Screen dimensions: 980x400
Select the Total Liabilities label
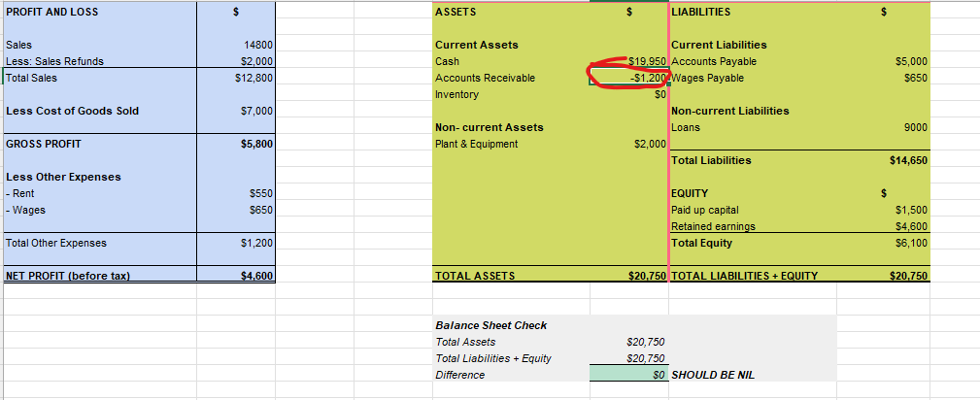[711, 160]
